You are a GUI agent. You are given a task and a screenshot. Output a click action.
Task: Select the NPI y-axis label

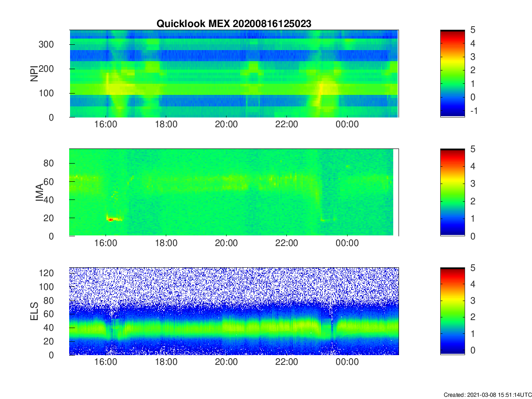(34, 74)
